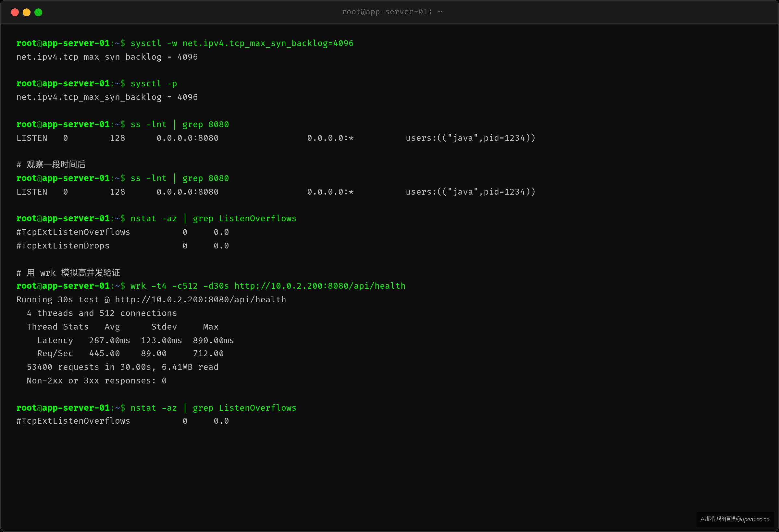
Task: Click the root@app-server-01 window title
Action: click(392, 12)
